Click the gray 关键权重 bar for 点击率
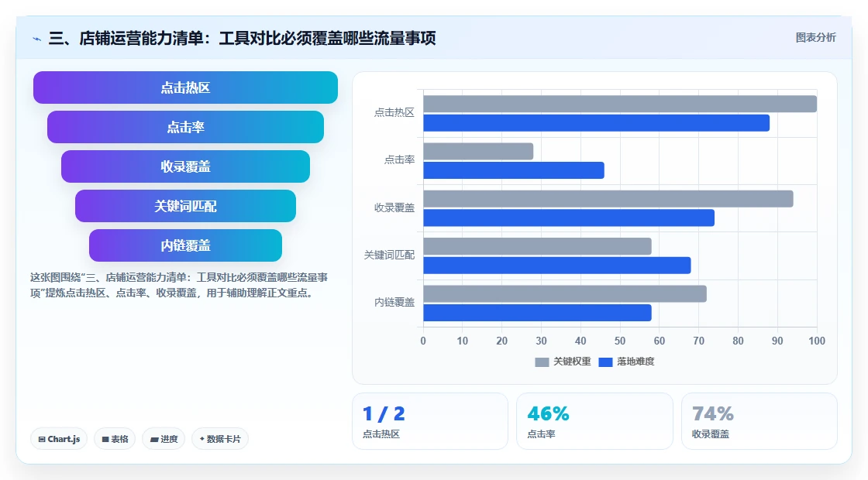 478,152
